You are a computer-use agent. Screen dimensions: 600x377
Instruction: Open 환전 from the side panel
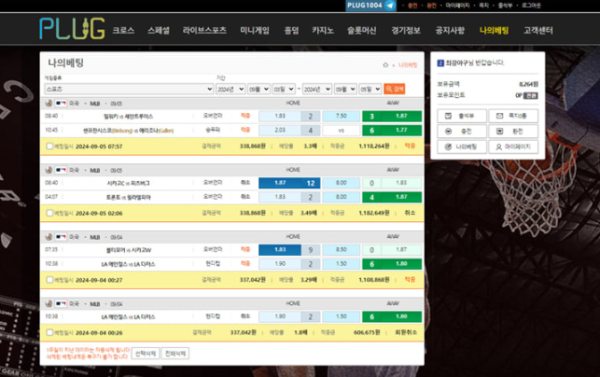[x=514, y=131]
